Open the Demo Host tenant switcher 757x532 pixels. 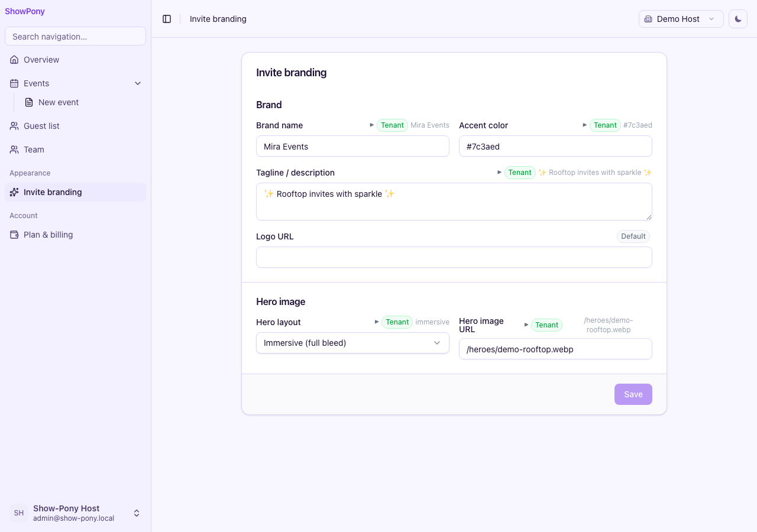tap(681, 19)
